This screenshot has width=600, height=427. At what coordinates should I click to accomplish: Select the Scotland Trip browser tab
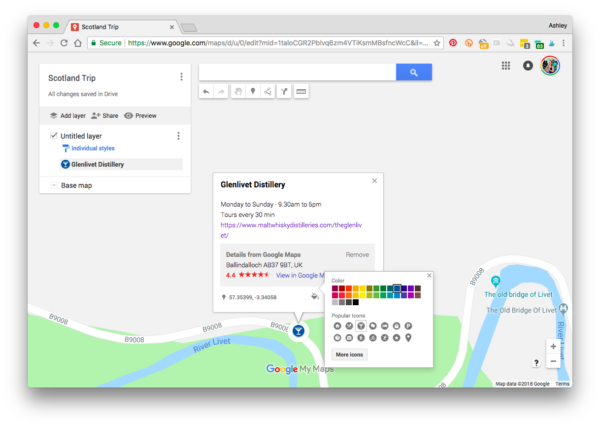(121, 27)
